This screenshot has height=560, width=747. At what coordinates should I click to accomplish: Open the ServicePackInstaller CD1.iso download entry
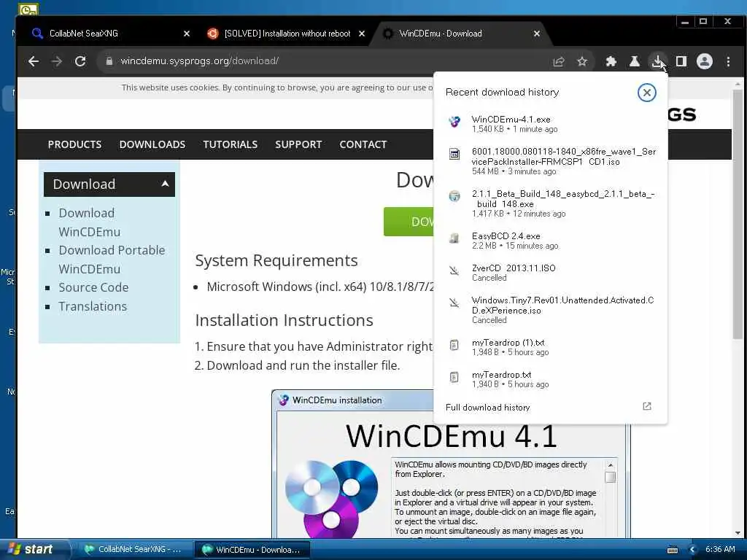click(x=550, y=161)
